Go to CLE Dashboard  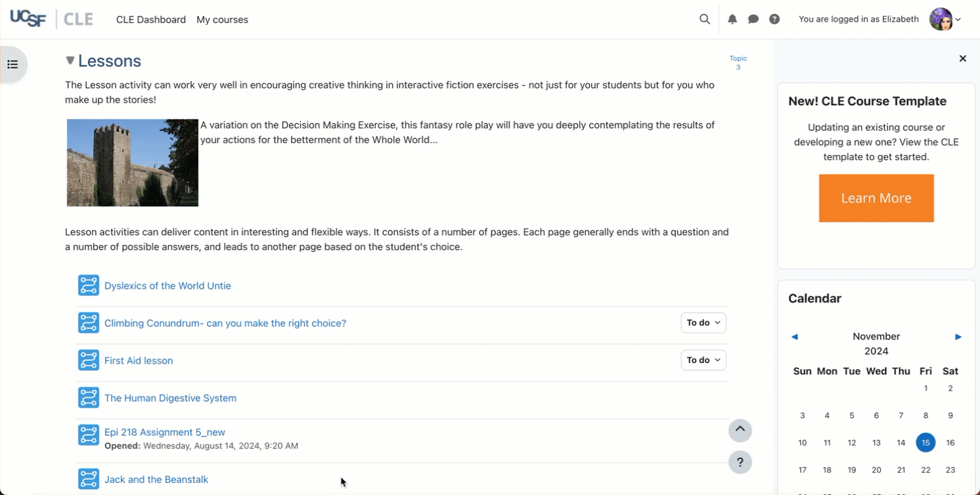(x=151, y=20)
